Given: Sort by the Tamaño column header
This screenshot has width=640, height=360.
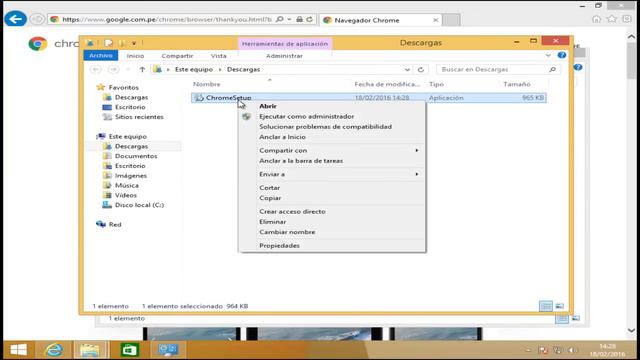Looking at the screenshot, I should [517, 84].
